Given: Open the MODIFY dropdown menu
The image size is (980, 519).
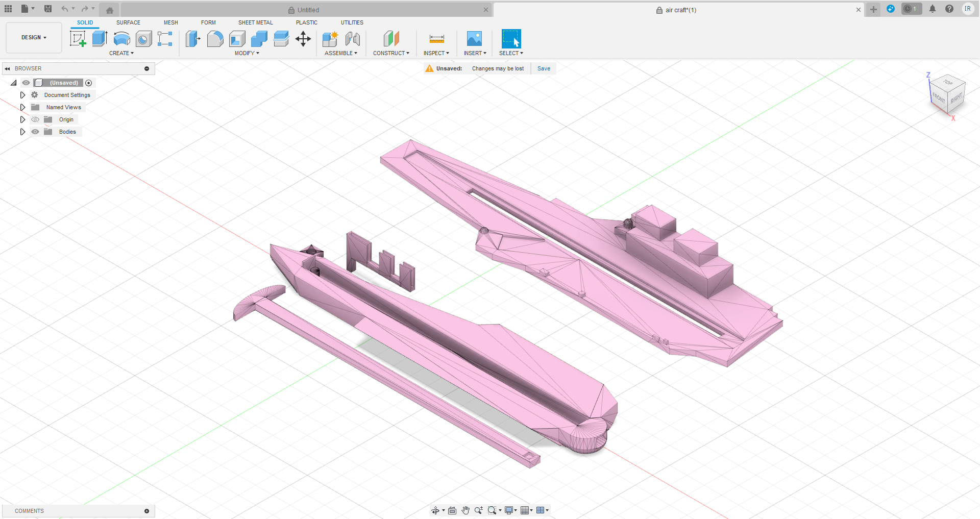Looking at the screenshot, I should pyautogui.click(x=247, y=53).
